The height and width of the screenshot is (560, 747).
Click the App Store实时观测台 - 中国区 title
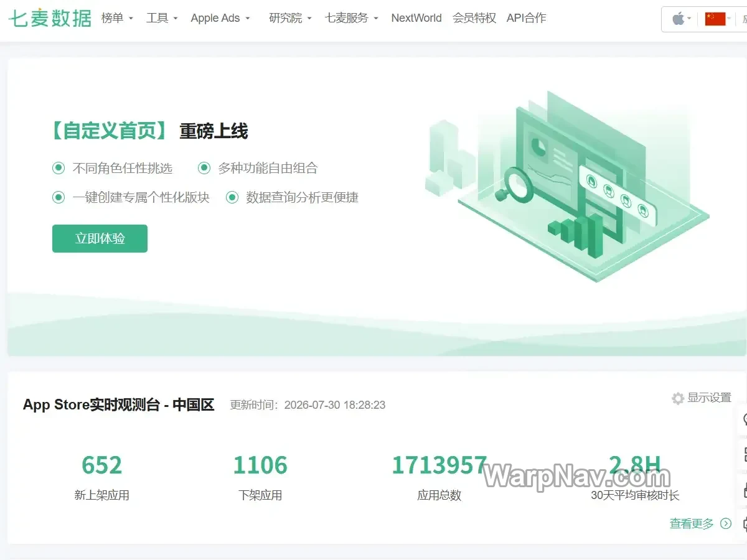pyautogui.click(x=119, y=405)
